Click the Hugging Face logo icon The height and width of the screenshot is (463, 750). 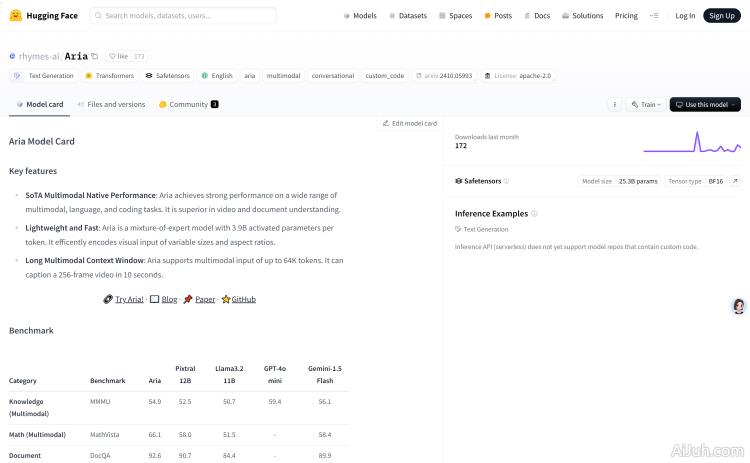coord(16,16)
